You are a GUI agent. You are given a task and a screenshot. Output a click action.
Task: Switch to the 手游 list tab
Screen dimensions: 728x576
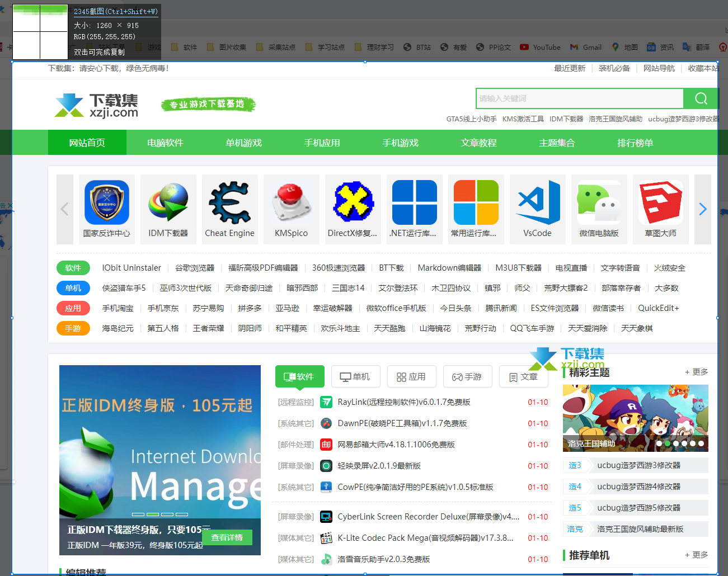tap(468, 376)
